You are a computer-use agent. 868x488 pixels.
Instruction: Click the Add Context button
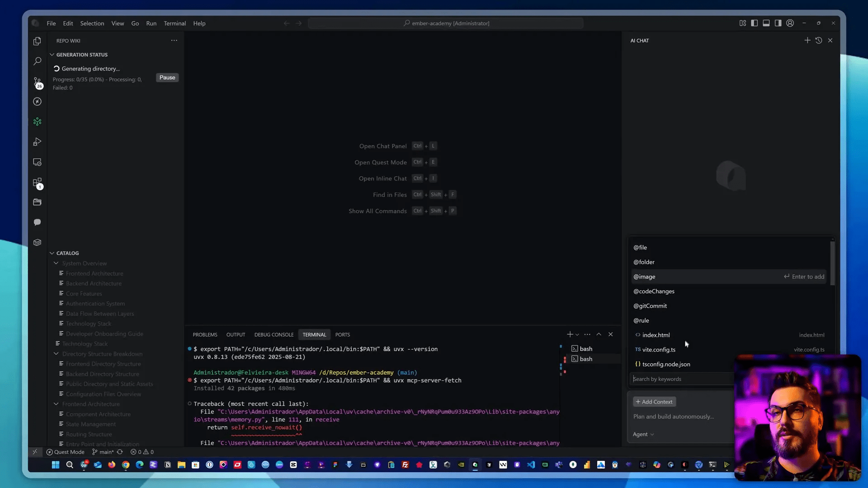coord(654,402)
